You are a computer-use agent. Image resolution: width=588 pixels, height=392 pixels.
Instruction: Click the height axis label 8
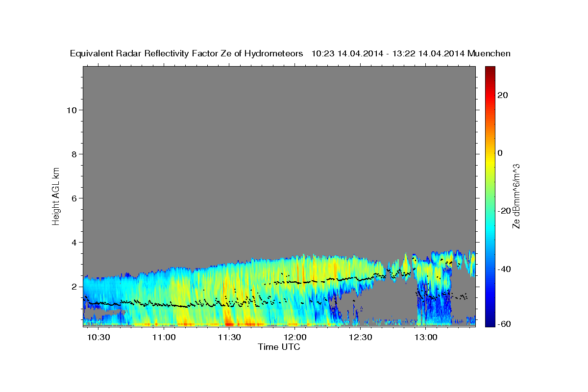click(x=75, y=154)
